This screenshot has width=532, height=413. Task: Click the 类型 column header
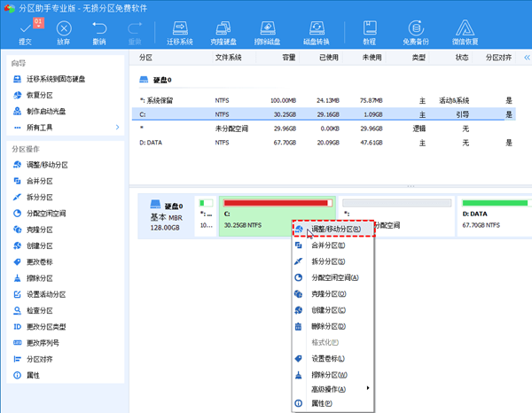click(x=419, y=58)
